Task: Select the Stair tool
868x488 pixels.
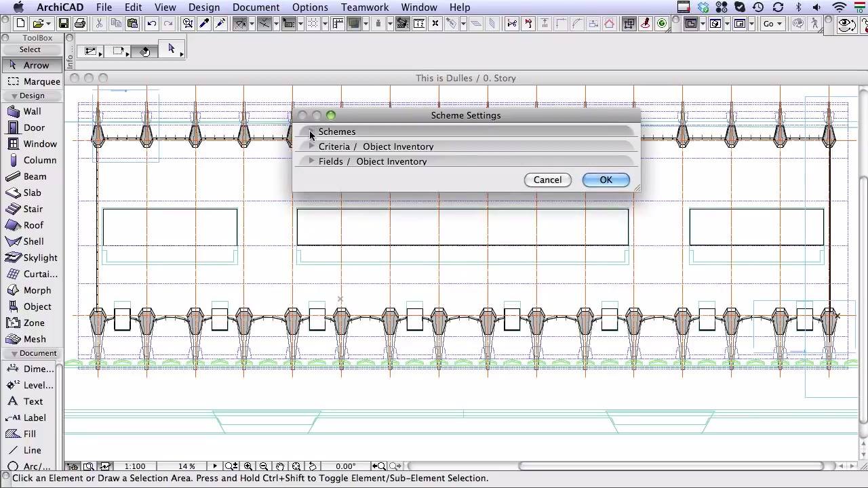Action: (x=32, y=209)
